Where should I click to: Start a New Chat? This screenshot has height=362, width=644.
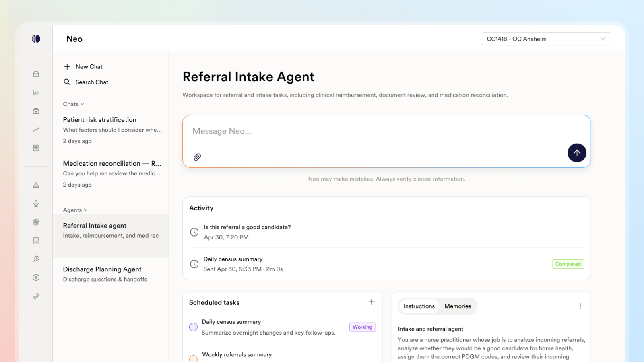point(83,67)
